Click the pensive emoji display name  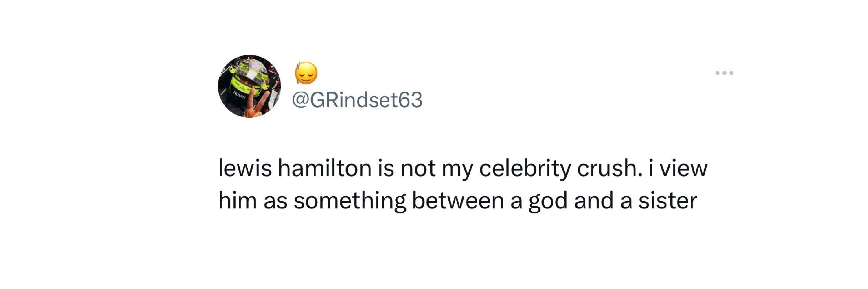pos(306,73)
